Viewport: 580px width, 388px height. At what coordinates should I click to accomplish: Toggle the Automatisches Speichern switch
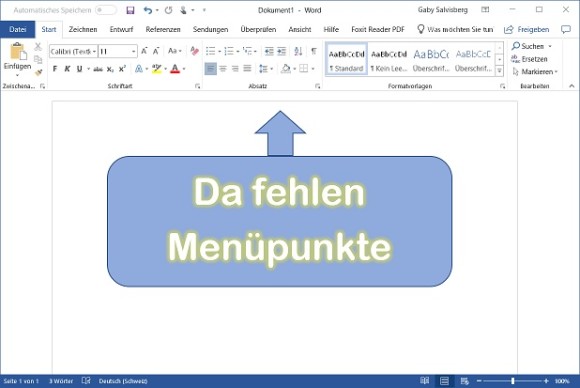pos(106,10)
